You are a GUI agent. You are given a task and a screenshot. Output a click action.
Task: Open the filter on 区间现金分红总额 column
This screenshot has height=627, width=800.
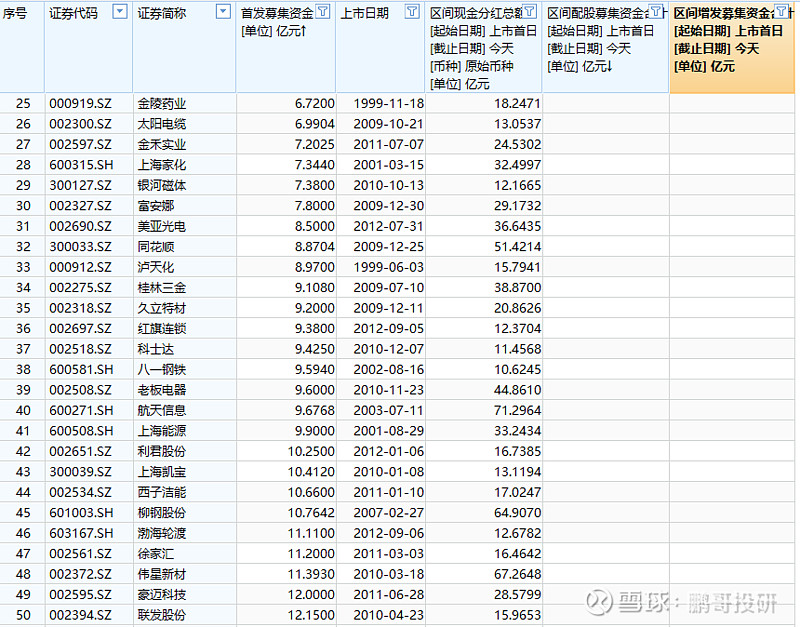(528, 13)
